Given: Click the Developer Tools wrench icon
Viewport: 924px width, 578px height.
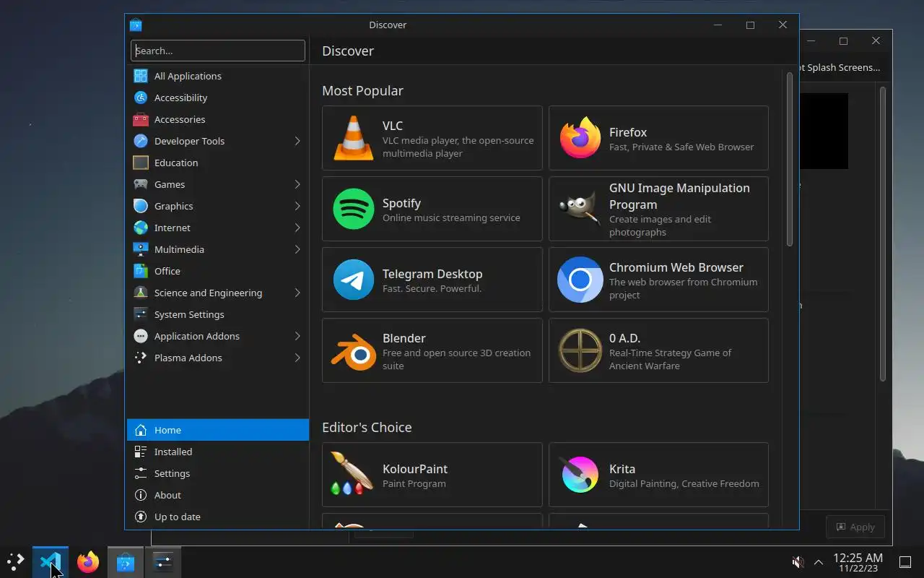Looking at the screenshot, I should (141, 141).
